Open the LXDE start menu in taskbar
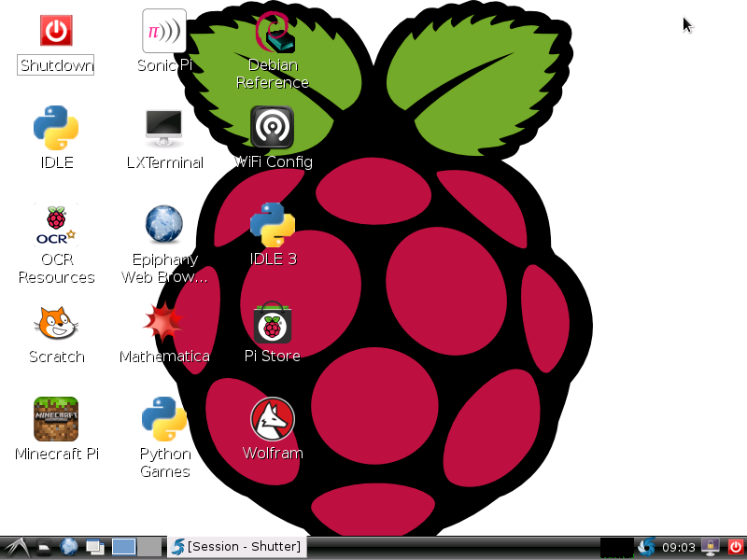Image resolution: width=747 pixels, height=560 pixels. pos(16,548)
